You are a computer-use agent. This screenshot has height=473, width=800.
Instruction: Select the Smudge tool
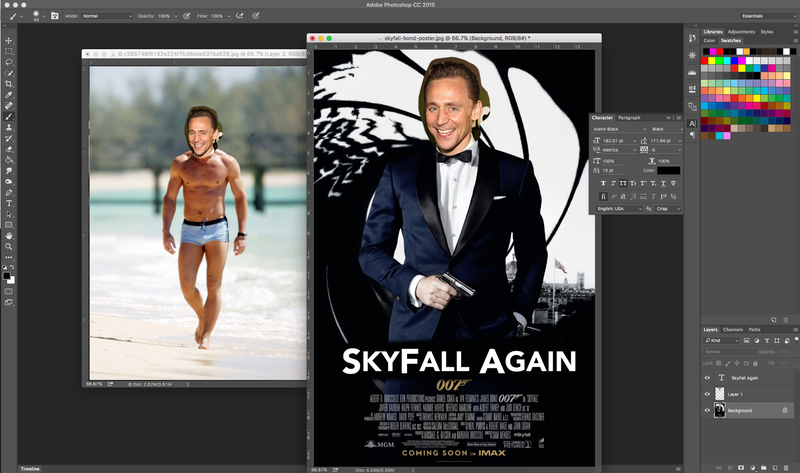pyautogui.click(x=9, y=171)
